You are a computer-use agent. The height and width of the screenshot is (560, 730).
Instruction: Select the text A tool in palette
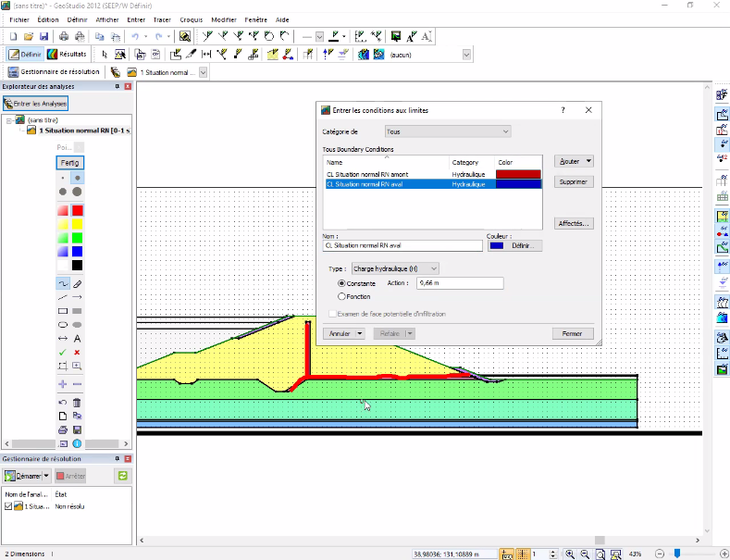[x=78, y=338]
